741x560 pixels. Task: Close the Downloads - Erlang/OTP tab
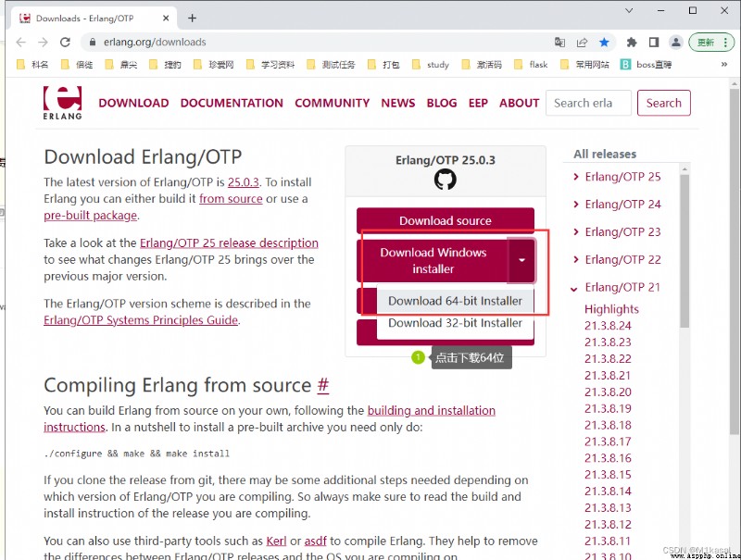(166, 18)
